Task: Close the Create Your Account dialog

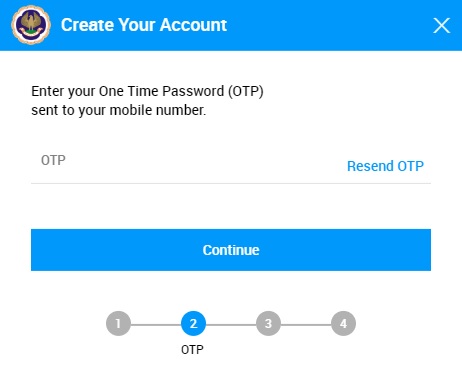Action: [442, 26]
